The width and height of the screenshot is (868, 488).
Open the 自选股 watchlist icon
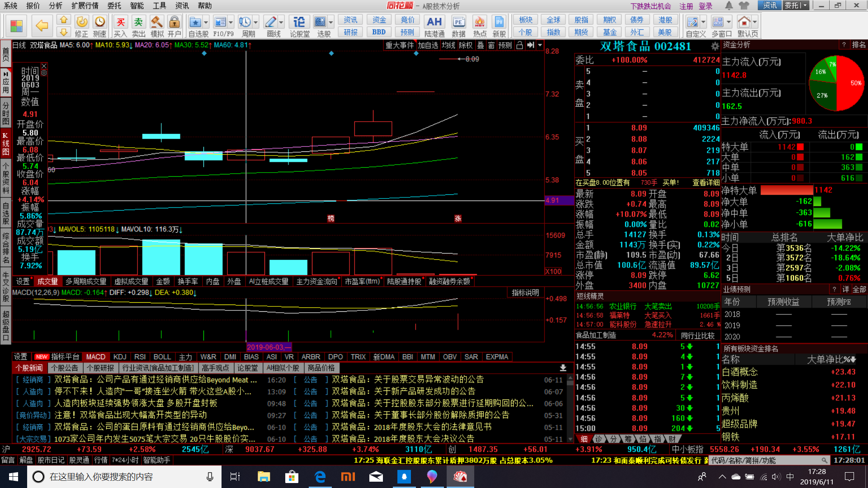click(195, 26)
